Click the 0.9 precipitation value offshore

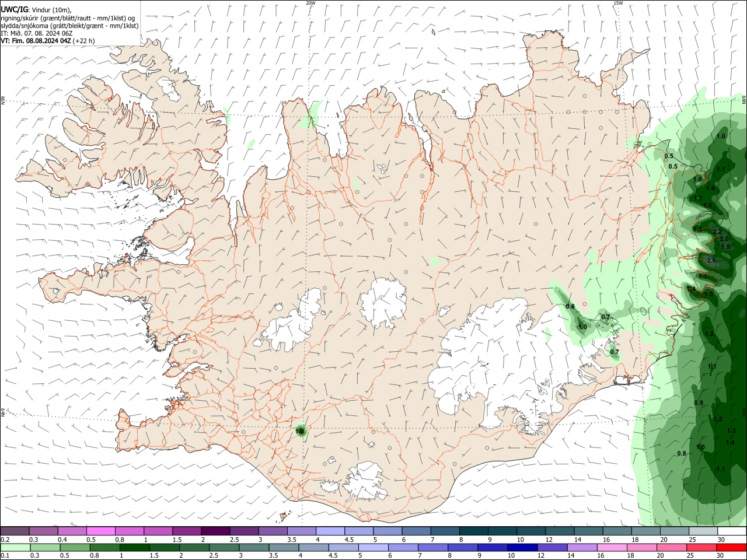[699, 403]
